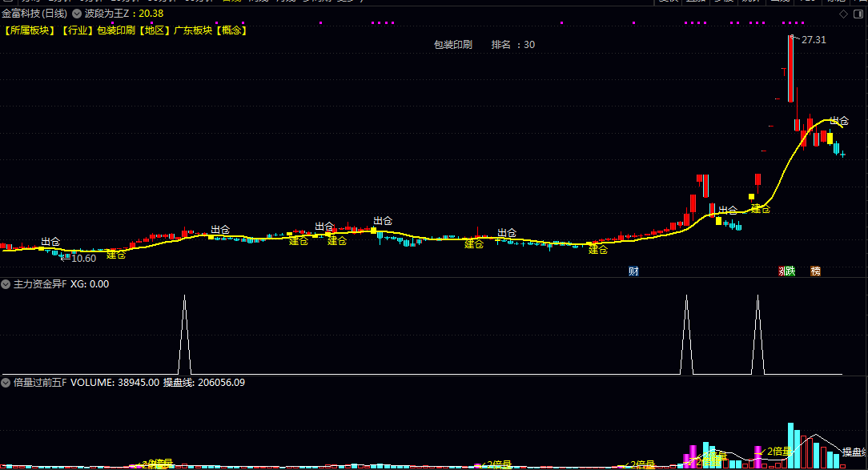Viewport: 868px width, 470px height.
Task: Open the 【行业】包装印刷 industry link
Action: [97, 30]
